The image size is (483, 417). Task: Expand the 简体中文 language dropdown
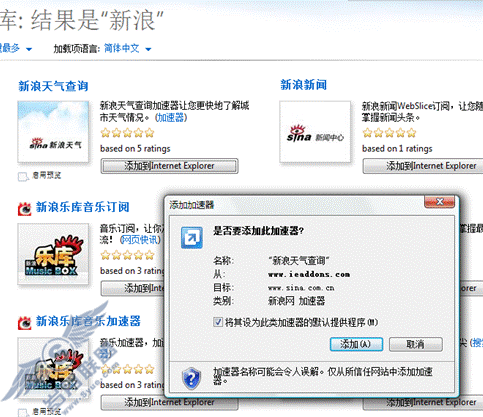148,49
